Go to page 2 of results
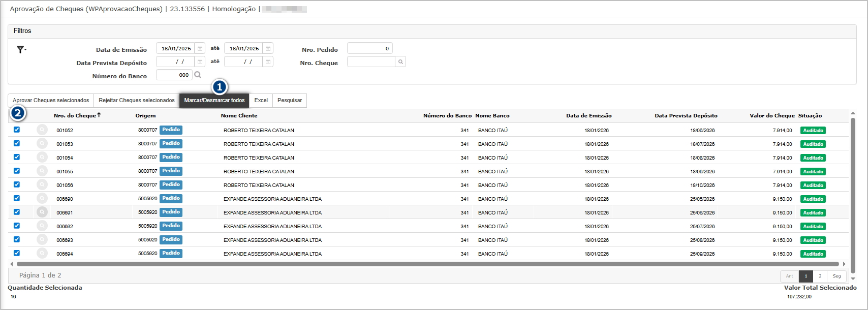This screenshot has width=868, height=310. 820,276
